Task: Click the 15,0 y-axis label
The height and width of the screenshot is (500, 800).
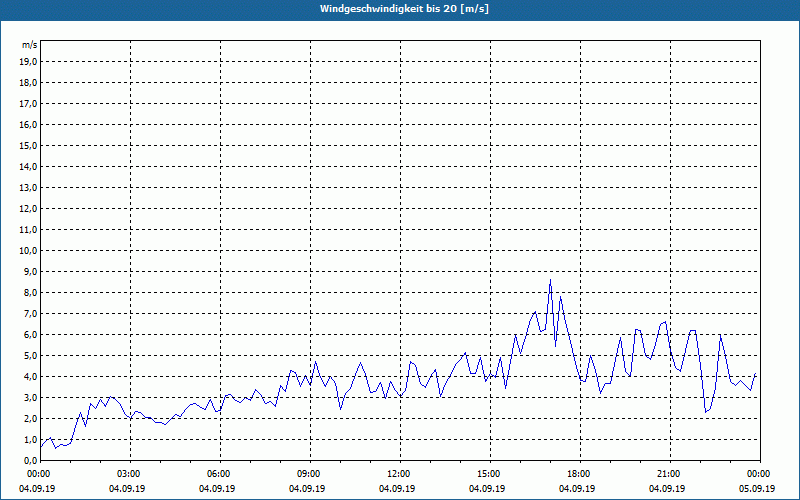Action: pos(28,145)
